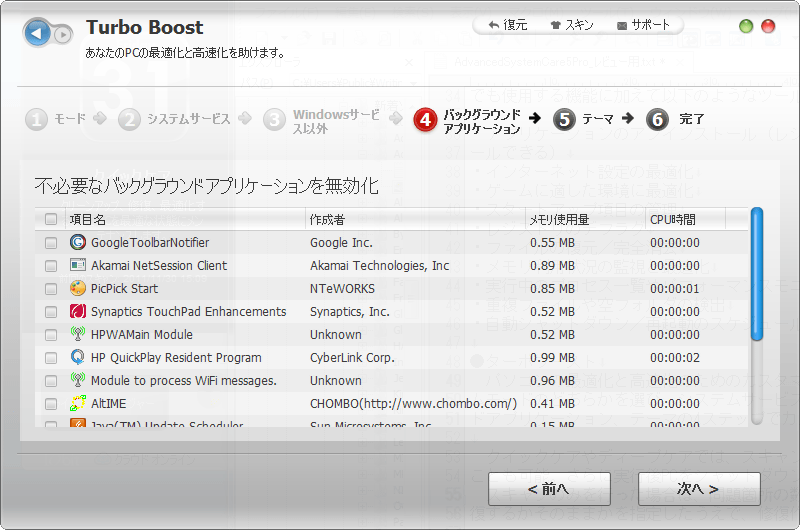Jump to step 5 テーマ

coord(584,119)
